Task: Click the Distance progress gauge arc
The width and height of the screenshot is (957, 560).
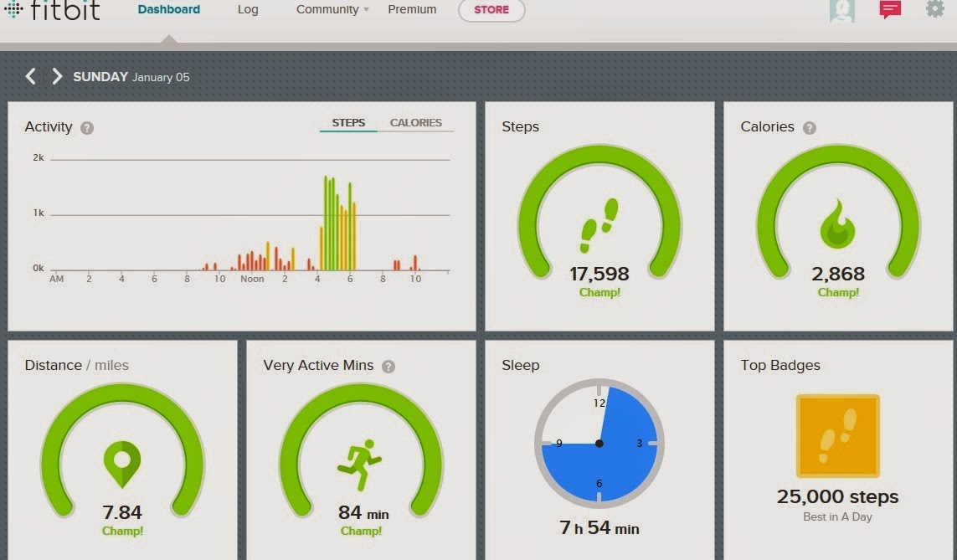Action: pos(122,391)
